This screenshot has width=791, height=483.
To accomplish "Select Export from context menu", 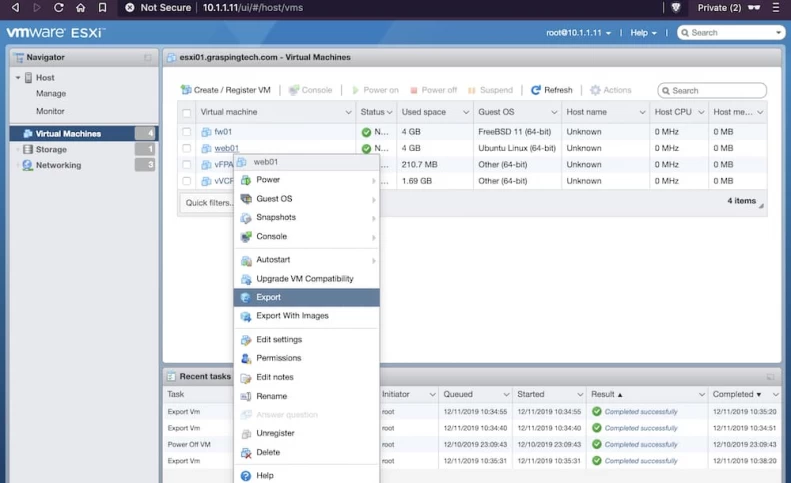I will [x=307, y=297].
